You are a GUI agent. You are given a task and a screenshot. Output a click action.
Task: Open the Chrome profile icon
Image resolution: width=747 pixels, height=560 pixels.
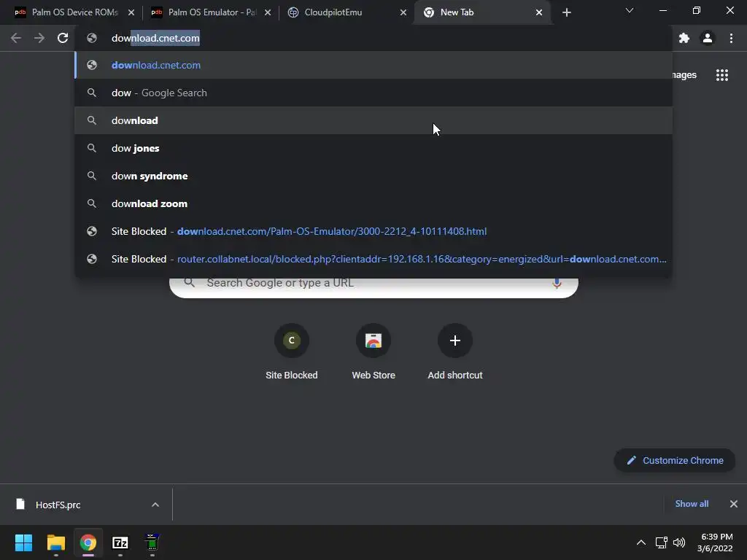tap(708, 38)
